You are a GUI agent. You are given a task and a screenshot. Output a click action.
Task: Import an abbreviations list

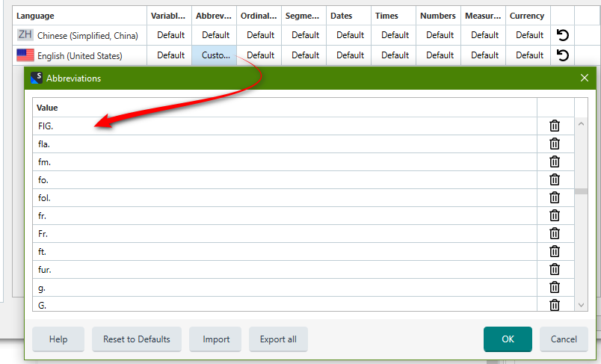click(x=216, y=339)
